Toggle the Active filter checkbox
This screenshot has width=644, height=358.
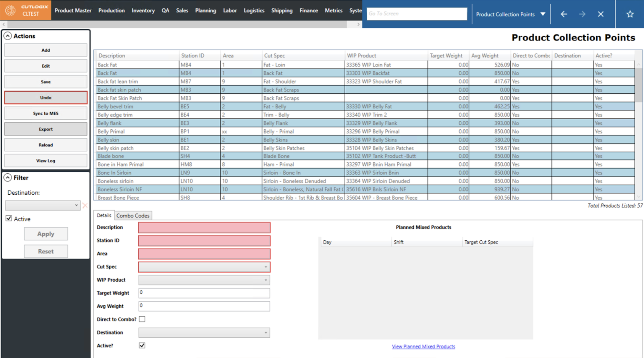(9, 218)
